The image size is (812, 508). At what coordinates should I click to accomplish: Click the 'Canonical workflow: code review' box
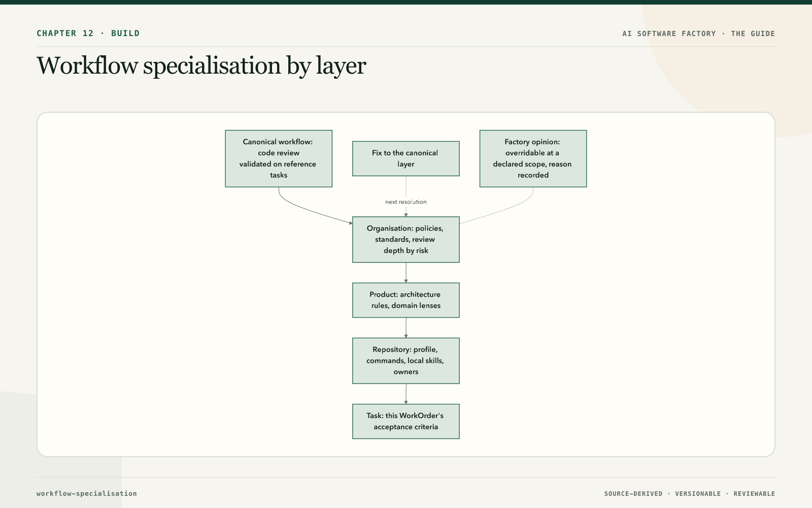[x=279, y=158]
